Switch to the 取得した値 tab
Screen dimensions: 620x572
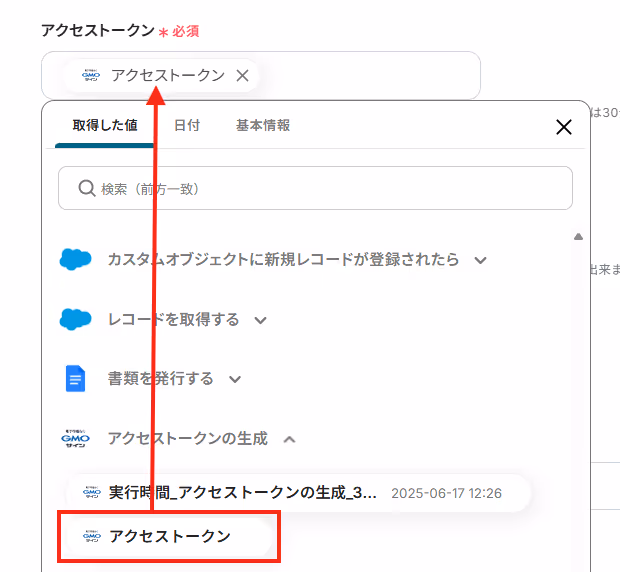tap(105, 125)
